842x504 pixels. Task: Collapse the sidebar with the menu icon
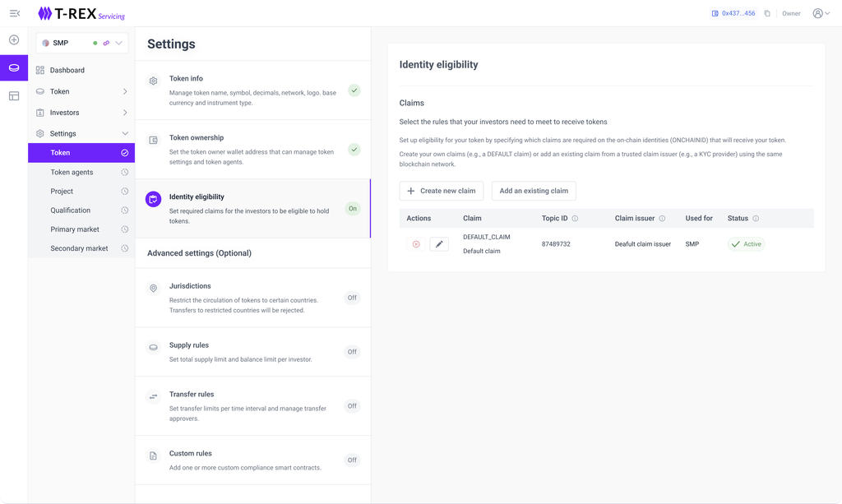[x=14, y=13]
